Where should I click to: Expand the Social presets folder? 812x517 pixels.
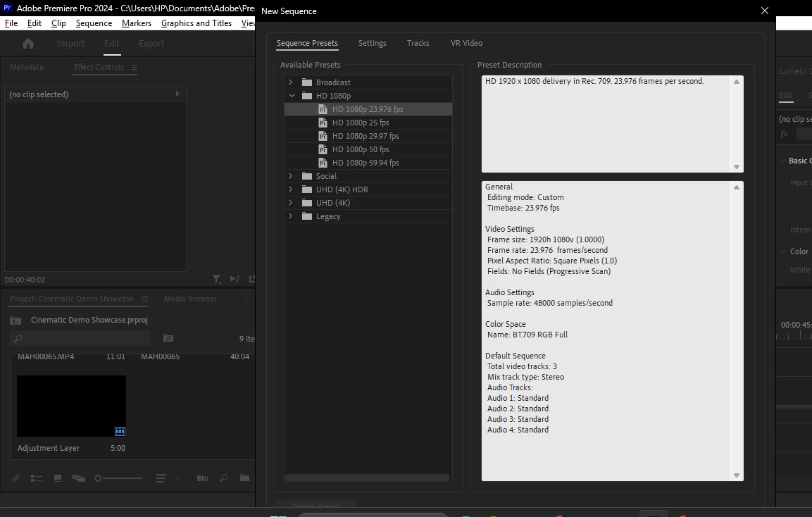pos(291,176)
